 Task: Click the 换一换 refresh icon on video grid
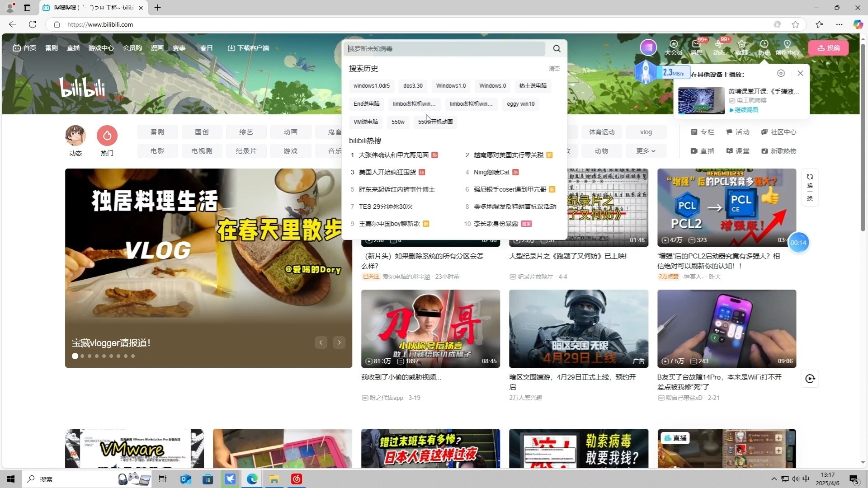coord(810,188)
